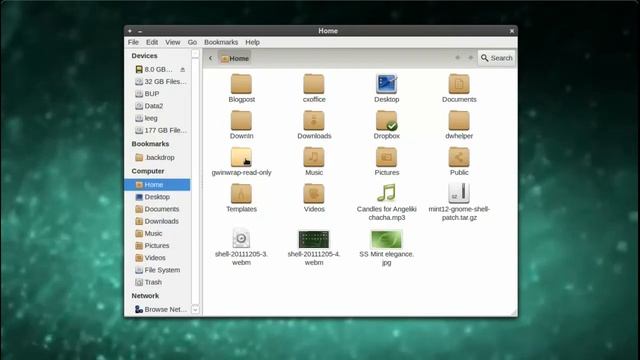Click the path bar left arrow
640x360 pixels.
211,58
